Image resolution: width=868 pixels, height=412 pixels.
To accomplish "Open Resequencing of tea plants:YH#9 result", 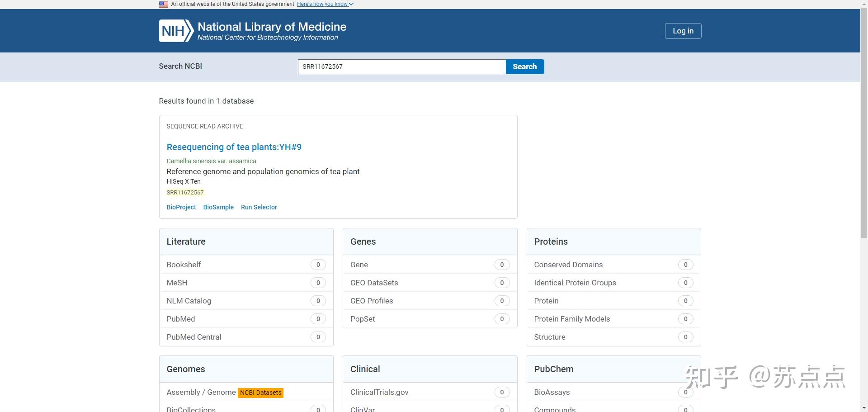I will [x=234, y=147].
